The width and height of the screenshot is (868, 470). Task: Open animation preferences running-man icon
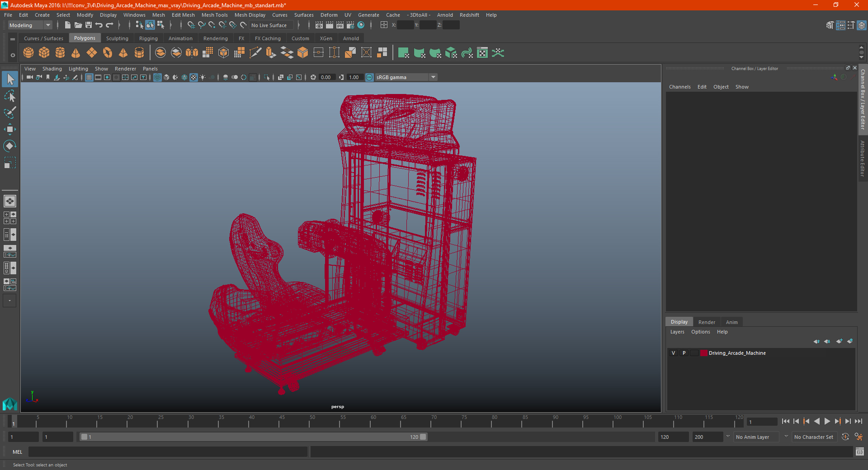(859, 437)
